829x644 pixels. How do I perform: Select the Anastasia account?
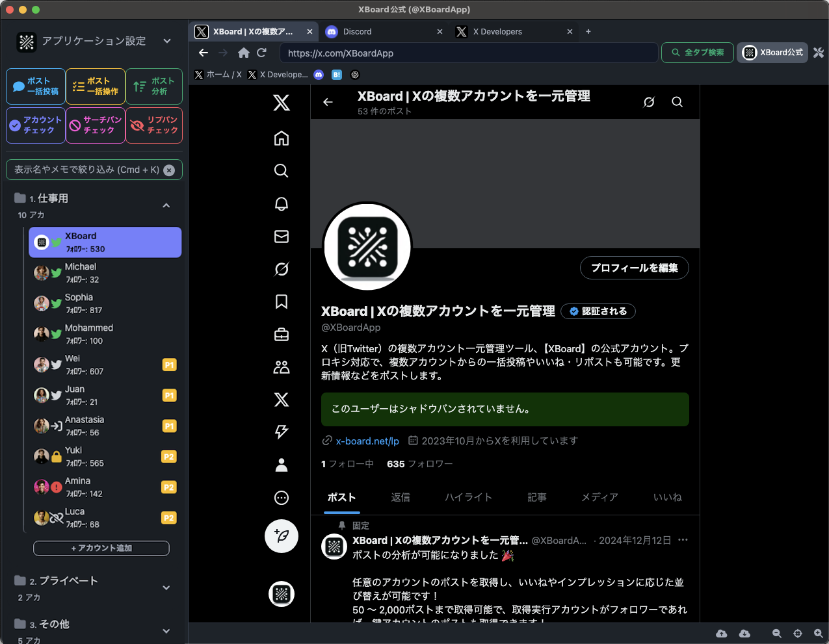click(x=105, y=426)
